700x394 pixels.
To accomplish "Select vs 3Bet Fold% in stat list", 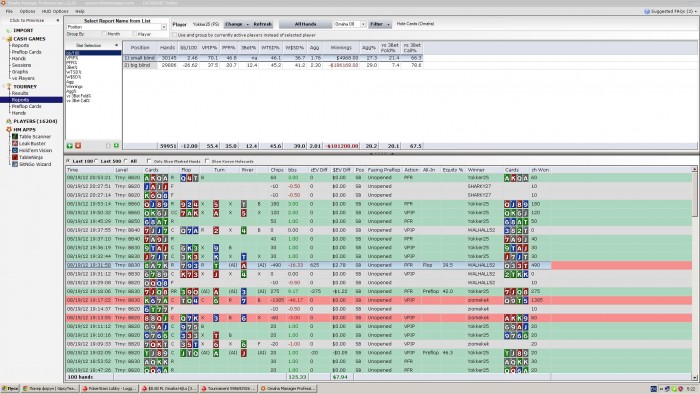I will click(x=79, y=96).
